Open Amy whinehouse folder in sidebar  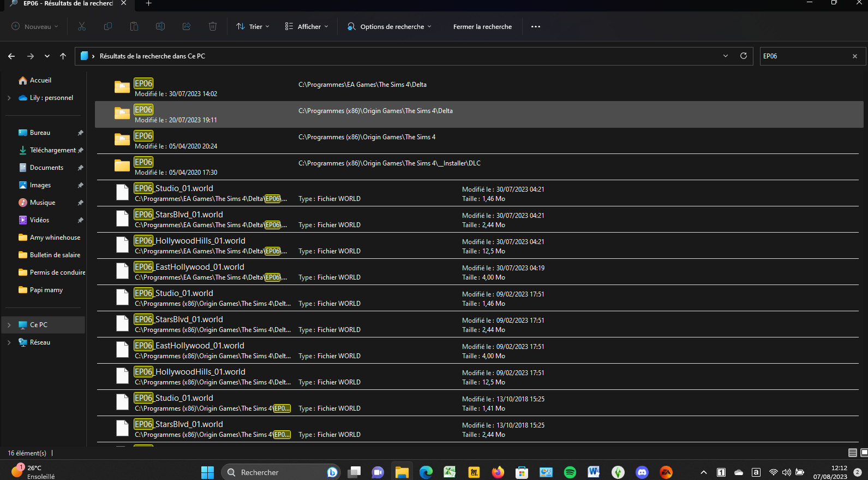click(x=55, y=238)
